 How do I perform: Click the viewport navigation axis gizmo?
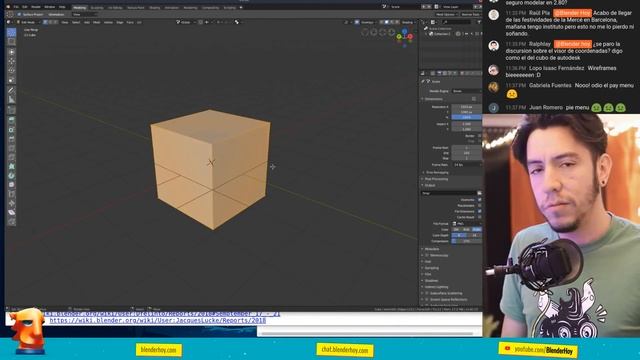(404, 36)
